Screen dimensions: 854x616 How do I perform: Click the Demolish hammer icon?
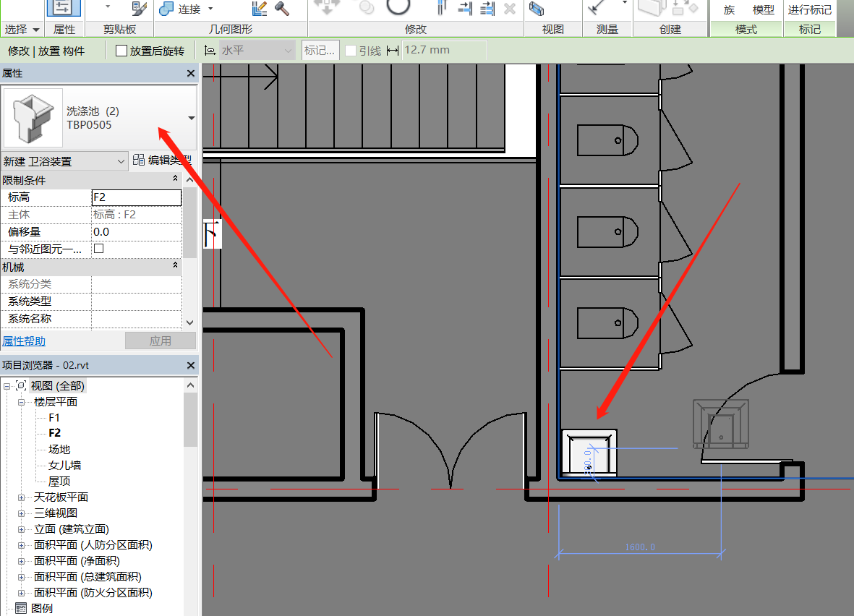click(281, 9)
